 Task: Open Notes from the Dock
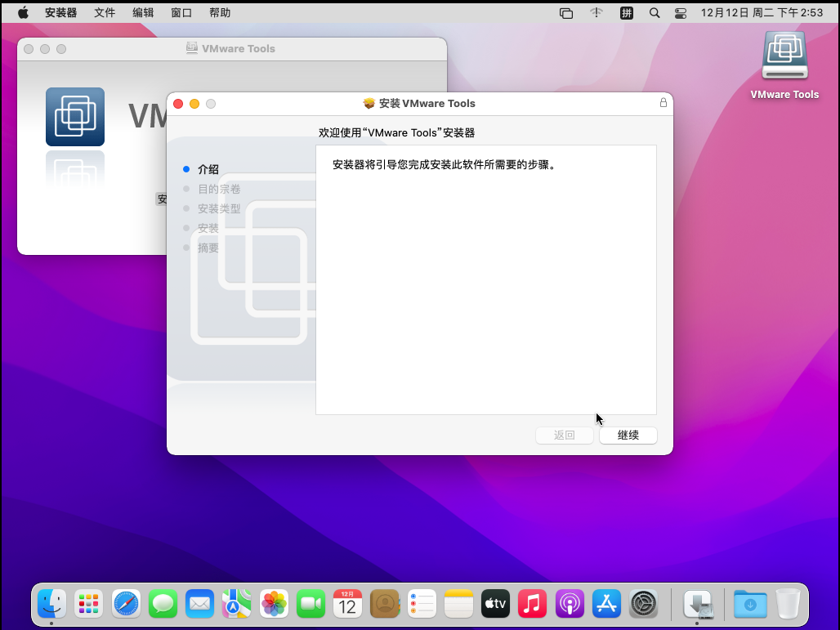click(458, 603)
